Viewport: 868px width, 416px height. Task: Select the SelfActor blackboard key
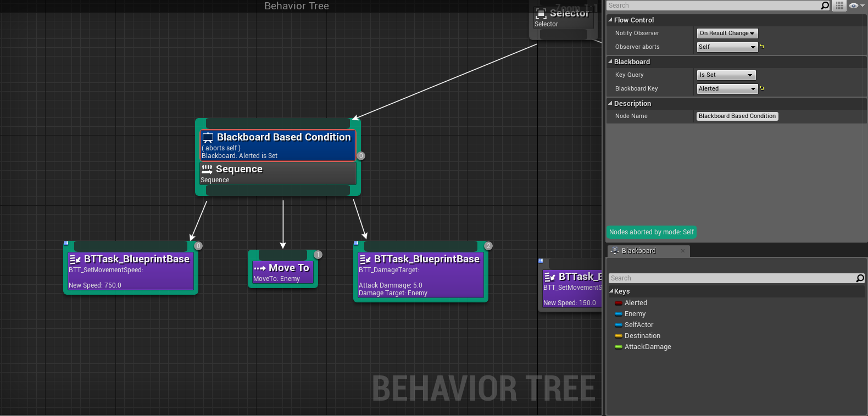[639, 325]
